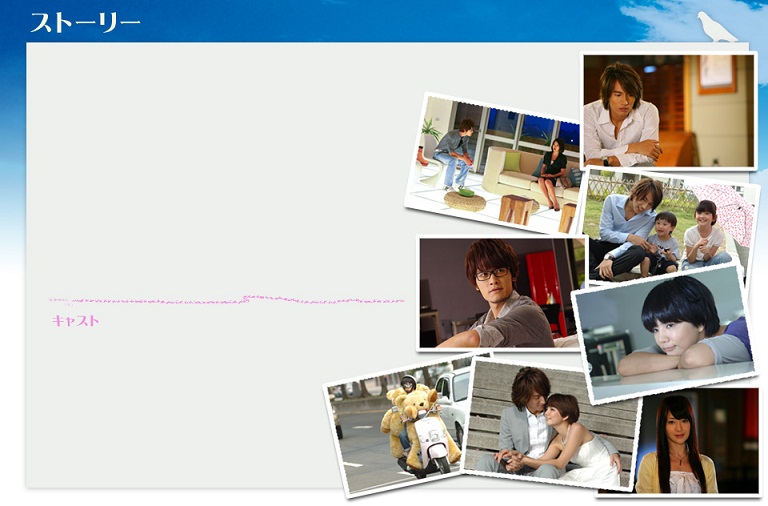
Task: Click the white dove silhouette in the header
Action: pyautogui.click(x=717, y=26)
